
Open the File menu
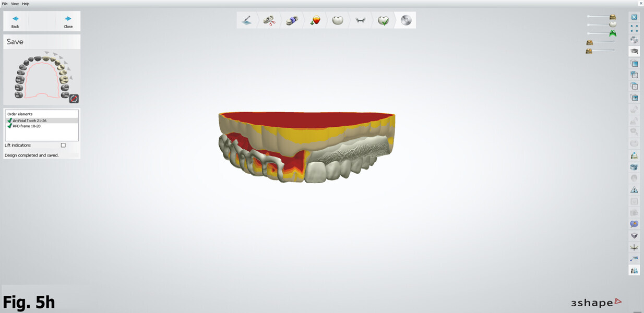tap(5, 4)
